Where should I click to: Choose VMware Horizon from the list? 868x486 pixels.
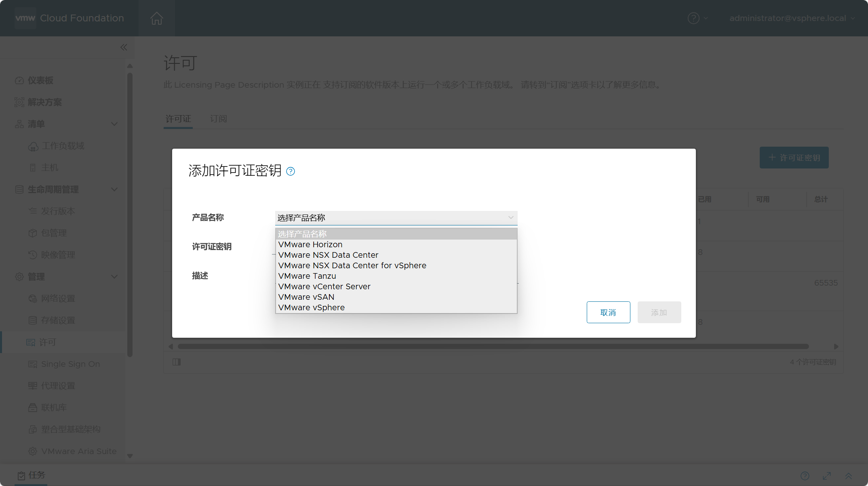pyautogui.click(x=396, y=244)
